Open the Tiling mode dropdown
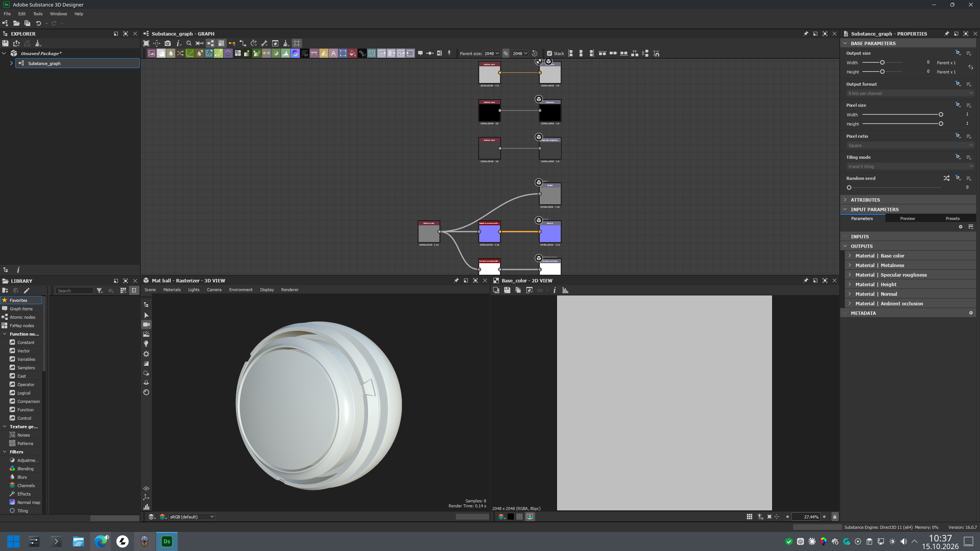980x551 pixels. (910, 166)
